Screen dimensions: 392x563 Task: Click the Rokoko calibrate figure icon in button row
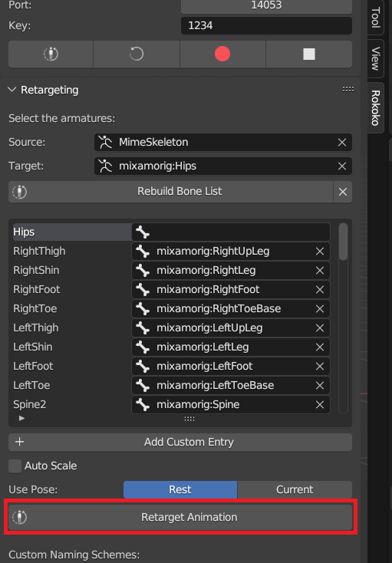pos(51,54)
